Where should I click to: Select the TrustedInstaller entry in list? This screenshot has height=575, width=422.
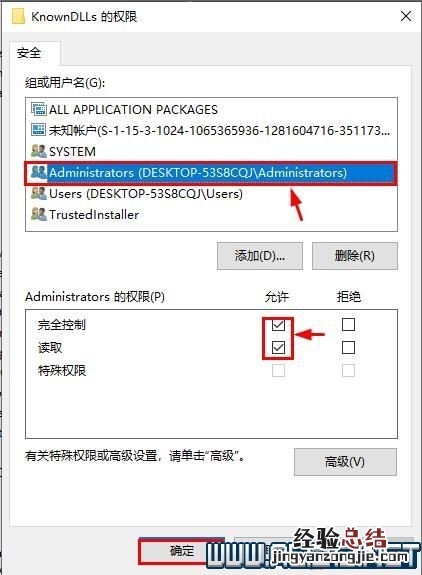click(211, 215)
